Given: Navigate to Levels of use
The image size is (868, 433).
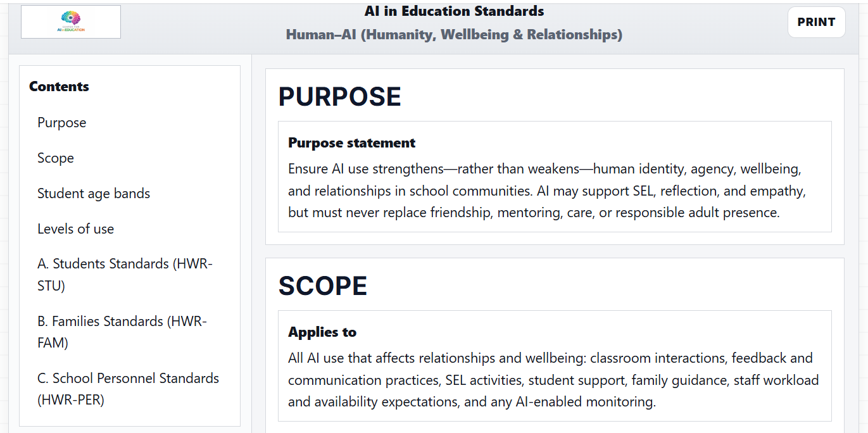Looking at the screenshot, I should [75, 229].
